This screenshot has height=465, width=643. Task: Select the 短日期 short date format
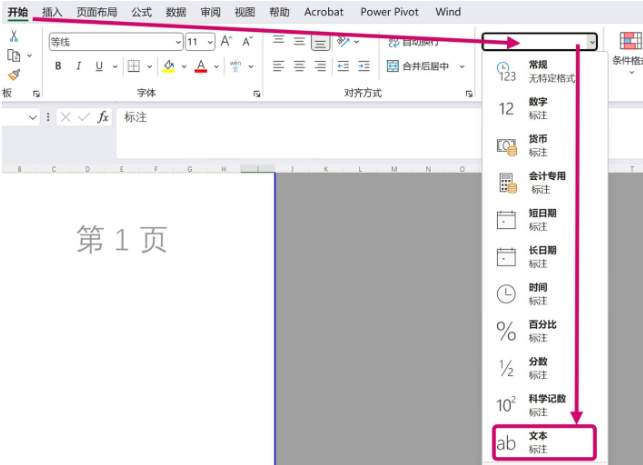pos(545,220)
